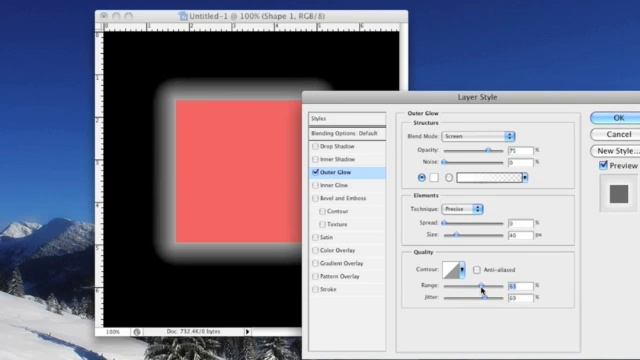Click the horizontal ruler of document window

point(251,27)
